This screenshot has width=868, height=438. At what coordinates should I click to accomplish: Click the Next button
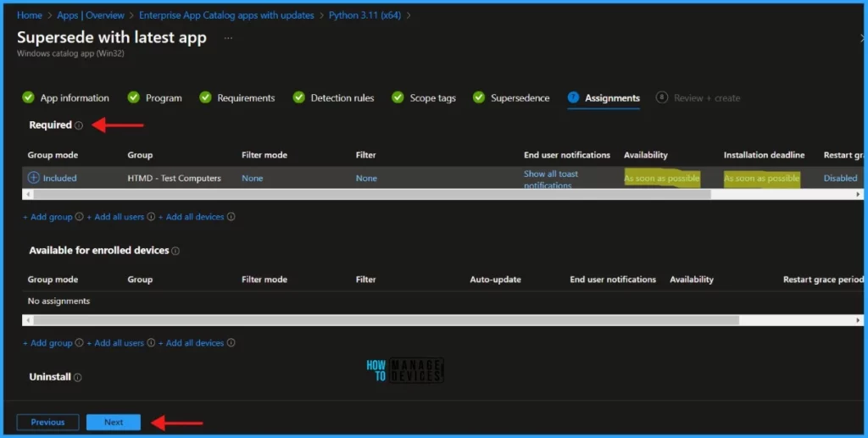tap(114, 422)
